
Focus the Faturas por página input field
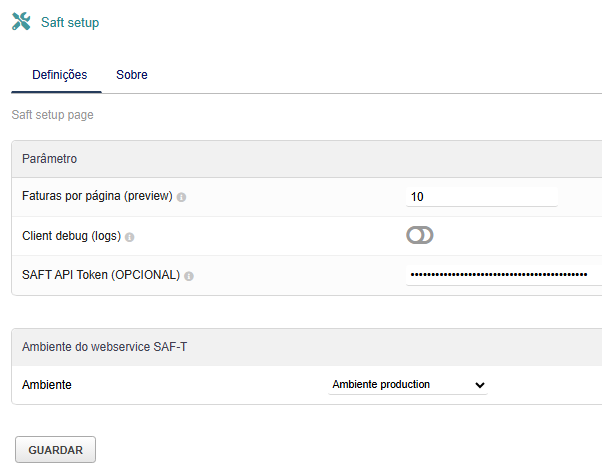481,197
